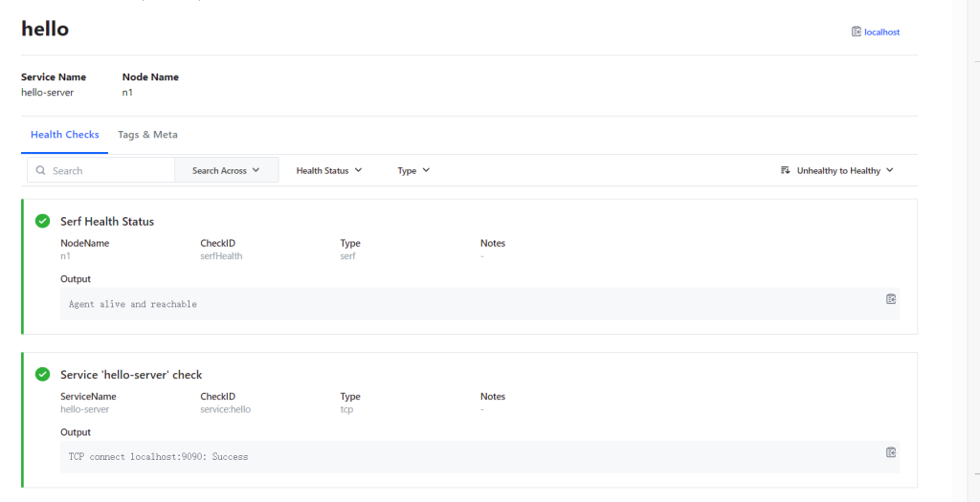This screenshot has height=502, width=980.
Task: Click the service:hello CheckID value
Action: click(225, 409)
